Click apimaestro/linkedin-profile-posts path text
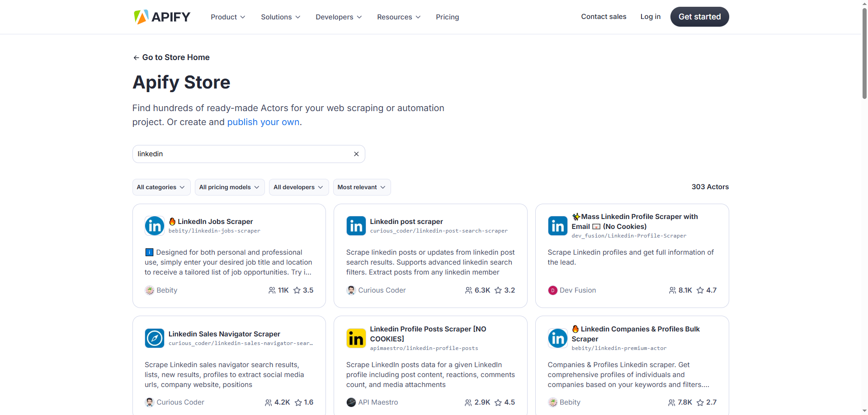 (424, 348)
